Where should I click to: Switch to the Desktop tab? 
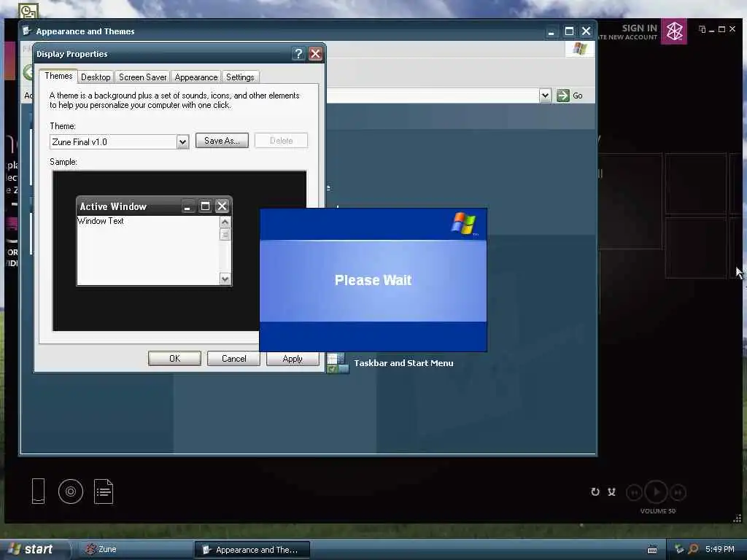96,77
